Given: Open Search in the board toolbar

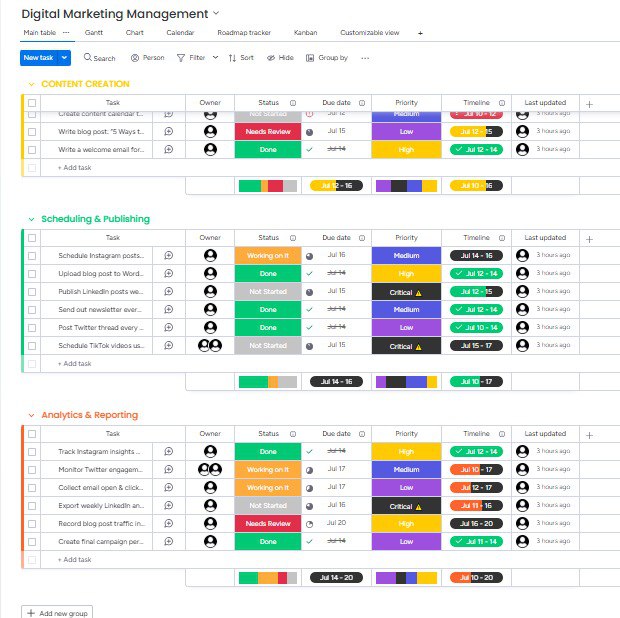Looking at the screenshot, I should click(x=99, y=58).
